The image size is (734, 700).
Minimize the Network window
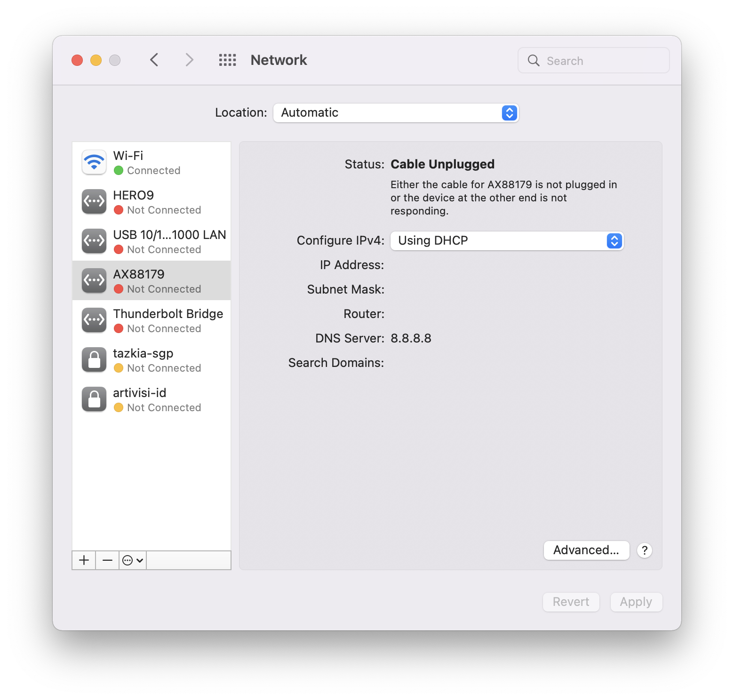point(96,60)
